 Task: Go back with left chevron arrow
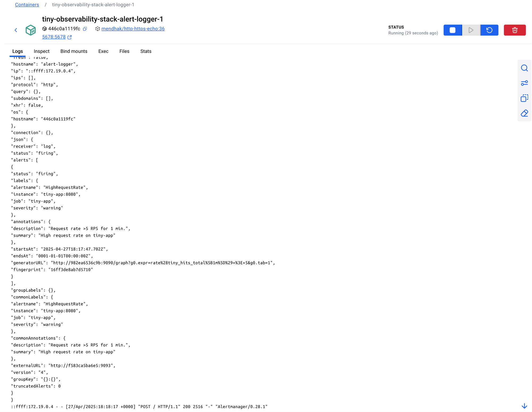[16, 30]
